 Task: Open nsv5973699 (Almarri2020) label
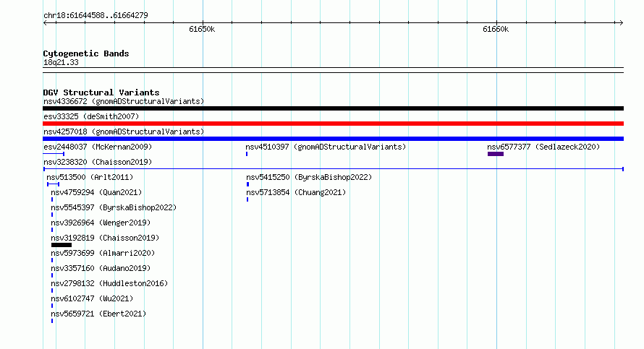click(x=103, y=253)
